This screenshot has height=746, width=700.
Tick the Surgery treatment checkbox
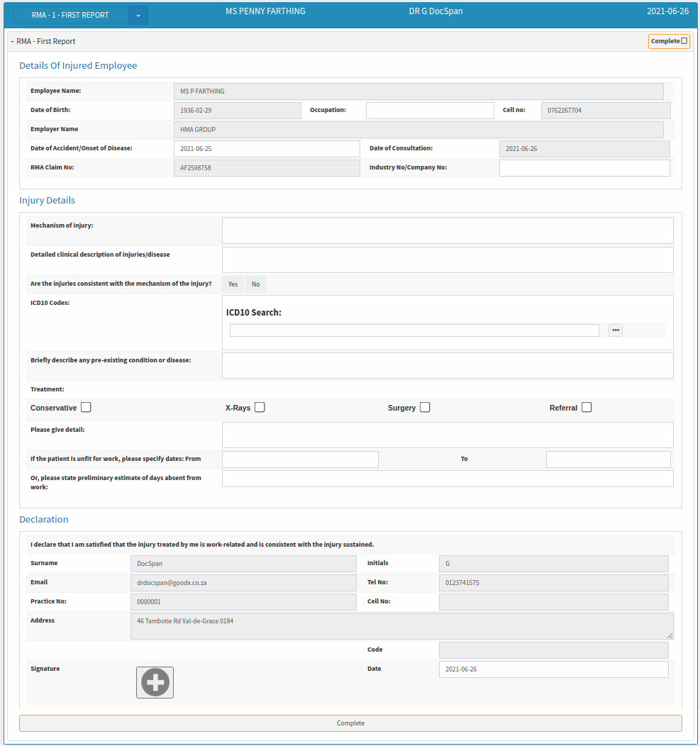(x=425, y=408)
